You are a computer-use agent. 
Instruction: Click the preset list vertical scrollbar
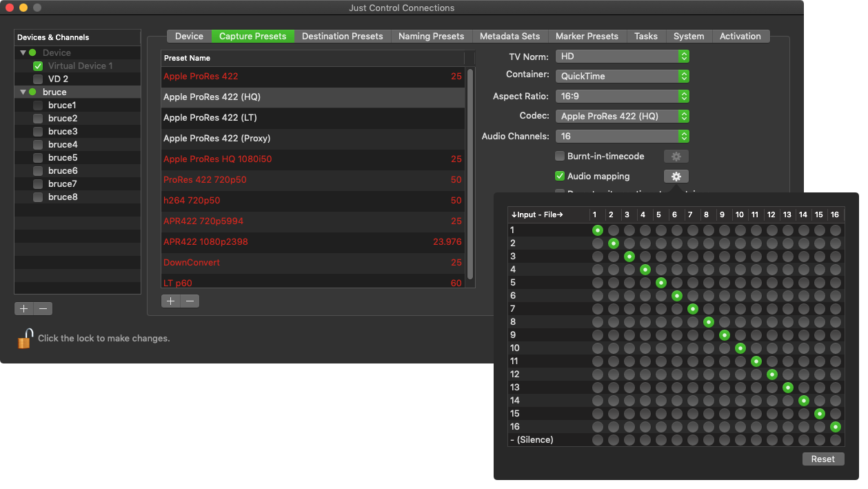click(x=470, y=174)
